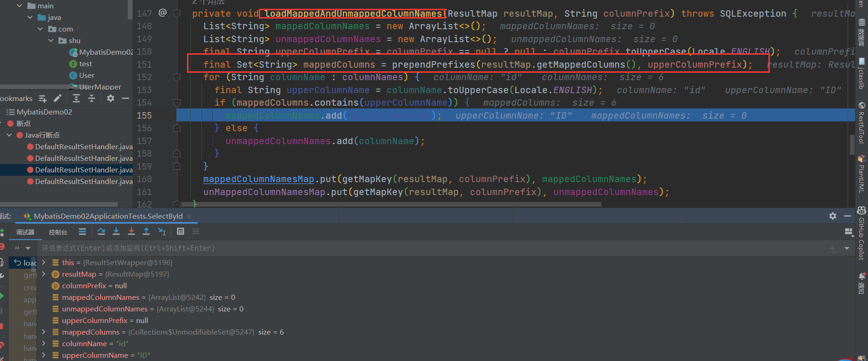
Task: Open the Bookmarks panel settings gear
Action: [110, 98]
